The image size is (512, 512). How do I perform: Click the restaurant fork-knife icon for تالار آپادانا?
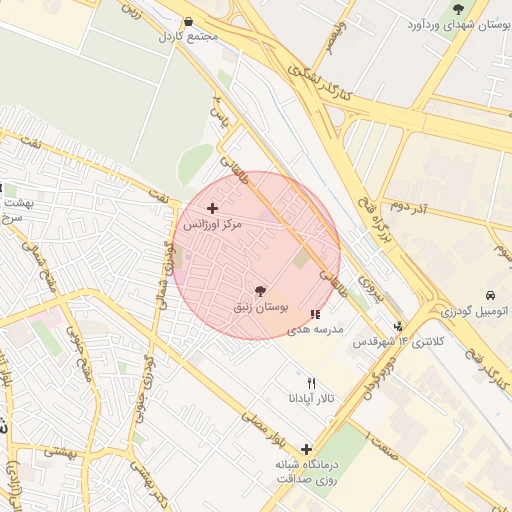(311, 383)
